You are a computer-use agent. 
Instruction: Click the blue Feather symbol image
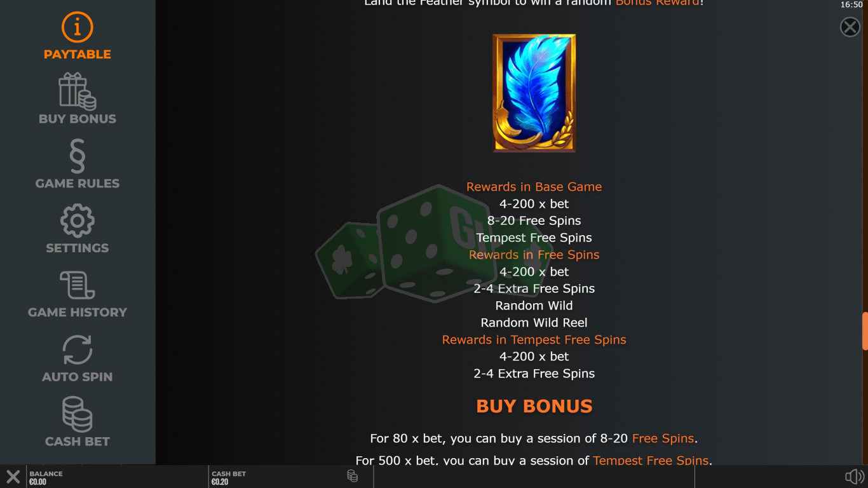[x=534, y=93]
